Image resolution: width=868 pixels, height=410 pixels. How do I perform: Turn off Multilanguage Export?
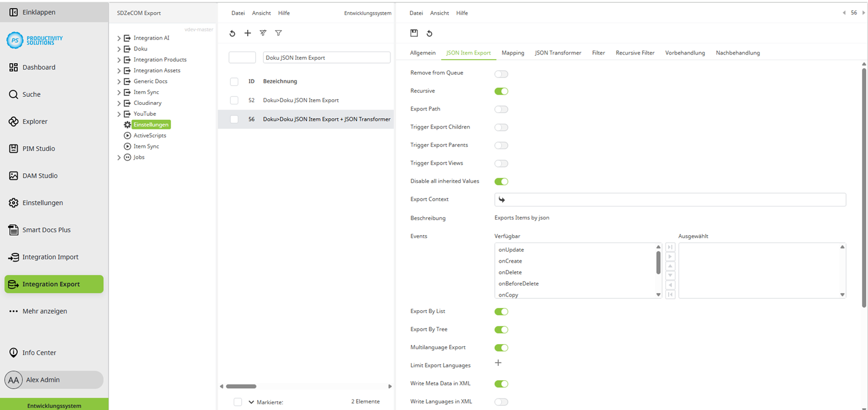[501, 347]
